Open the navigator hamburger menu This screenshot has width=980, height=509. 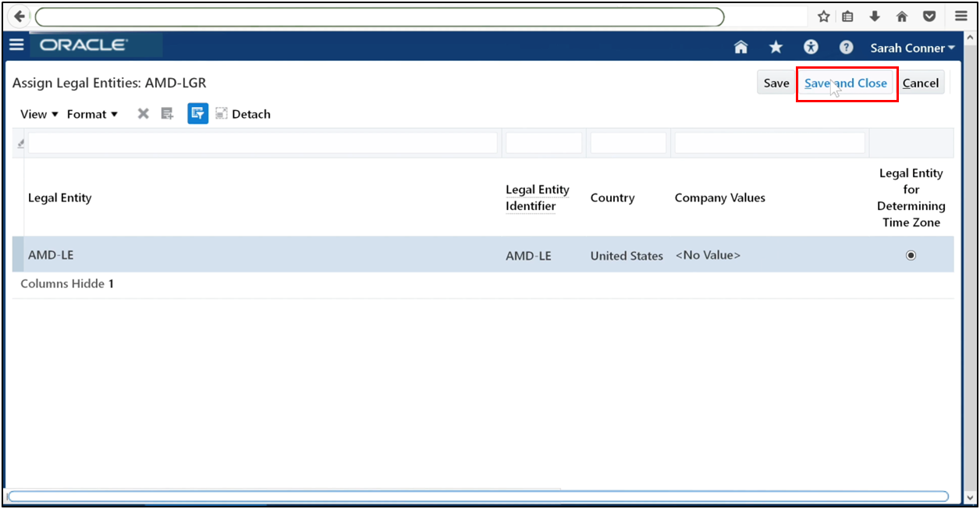click(x=16, y=44)
